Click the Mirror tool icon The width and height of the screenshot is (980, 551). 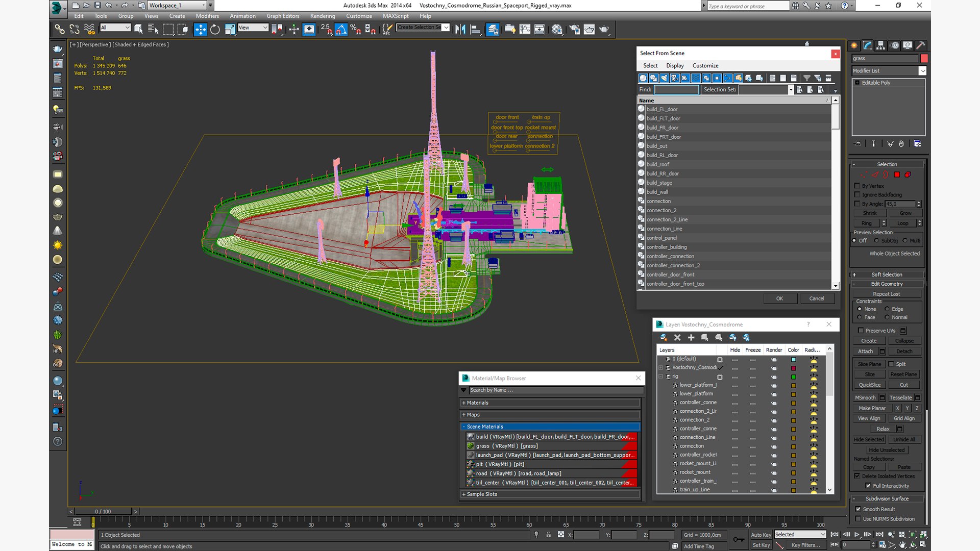[460, 29]
